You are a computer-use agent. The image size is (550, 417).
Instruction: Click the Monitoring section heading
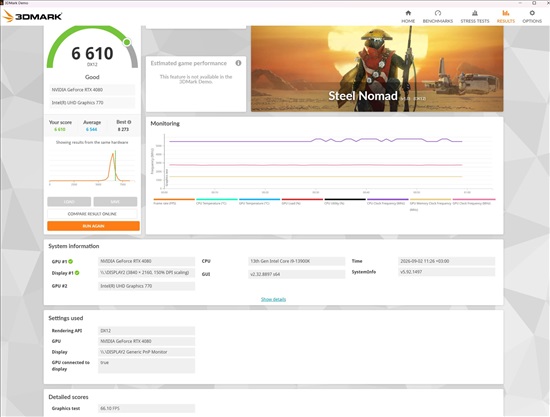tap(165, 123)
